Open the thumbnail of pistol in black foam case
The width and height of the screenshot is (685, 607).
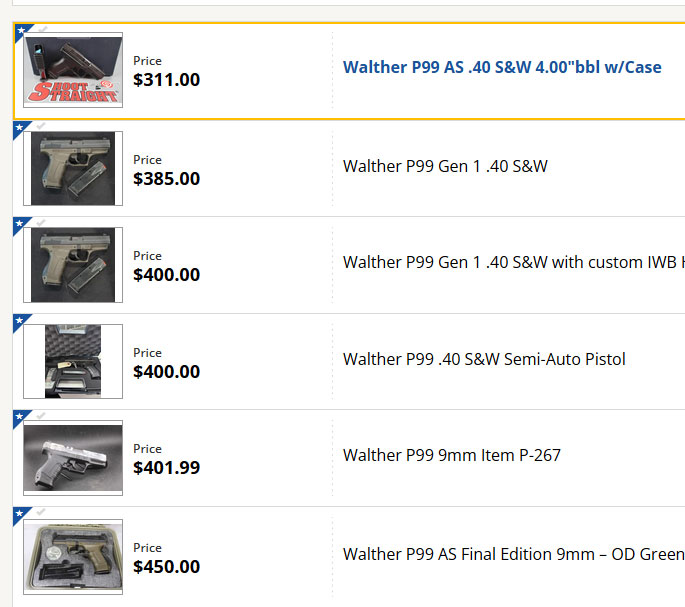(x=73, y=361)
